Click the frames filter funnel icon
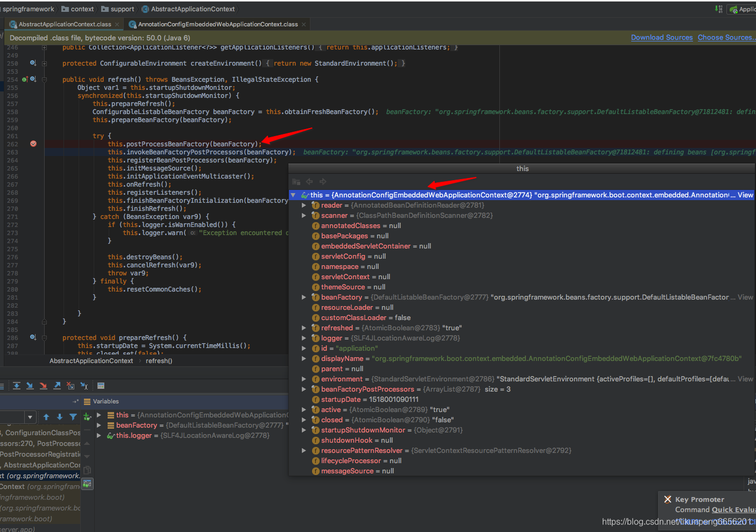Image resolution: width=756 pixels, height=532 pixels. (73, 417)
